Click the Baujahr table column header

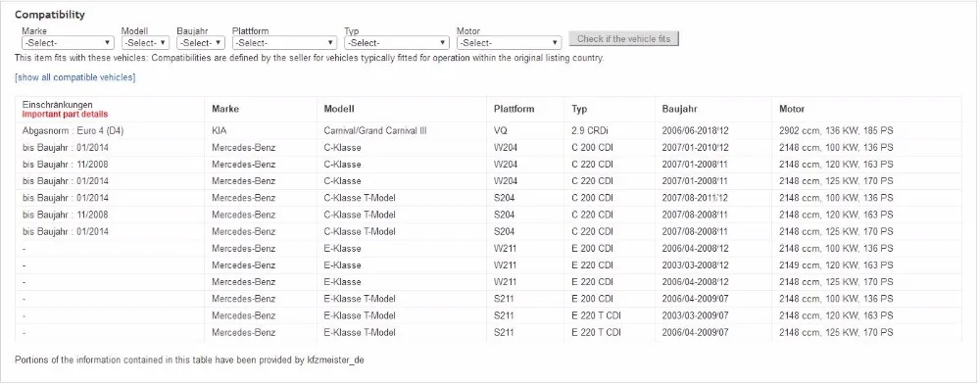[680, 110]
